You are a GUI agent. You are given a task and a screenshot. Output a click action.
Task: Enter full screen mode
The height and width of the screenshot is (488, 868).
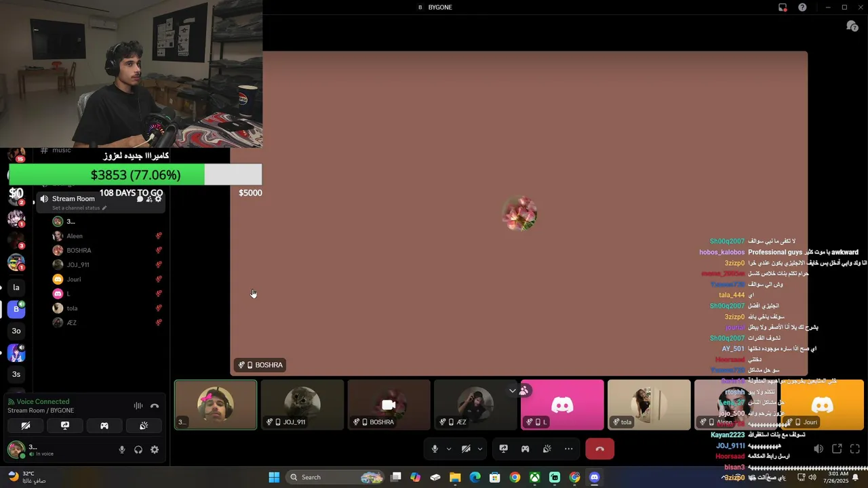click(x=855, y=449)
